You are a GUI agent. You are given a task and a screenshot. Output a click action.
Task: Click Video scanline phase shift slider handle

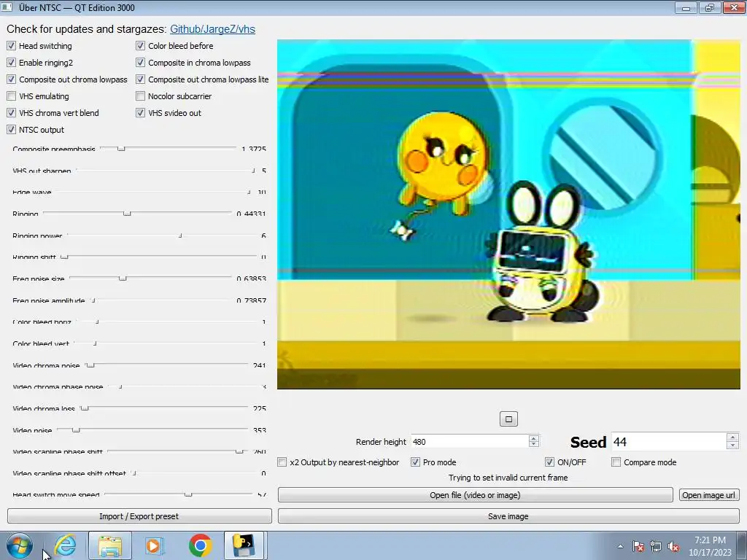tap(239, 451)
